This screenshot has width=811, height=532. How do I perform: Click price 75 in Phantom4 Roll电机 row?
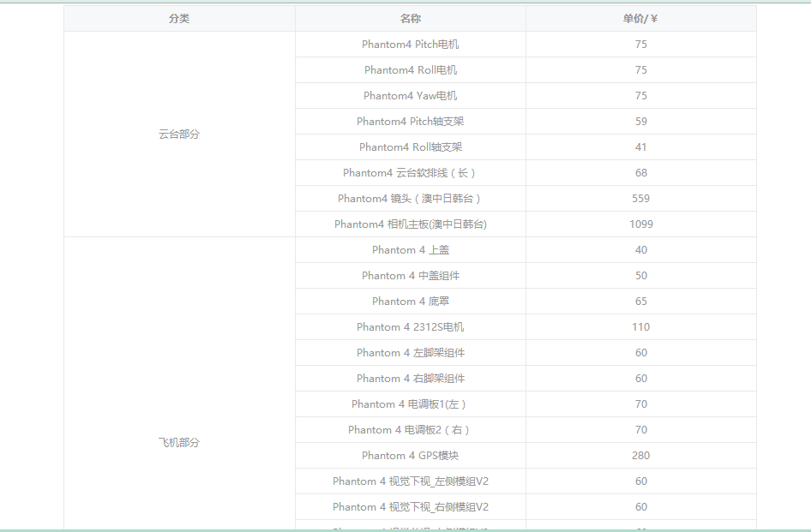pyautogui.click(x=641, y=69)
